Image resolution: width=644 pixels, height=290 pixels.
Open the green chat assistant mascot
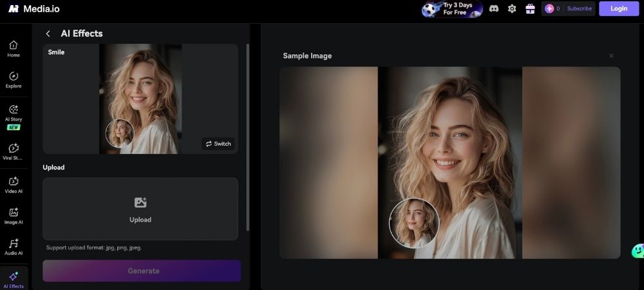coord(638,251)
